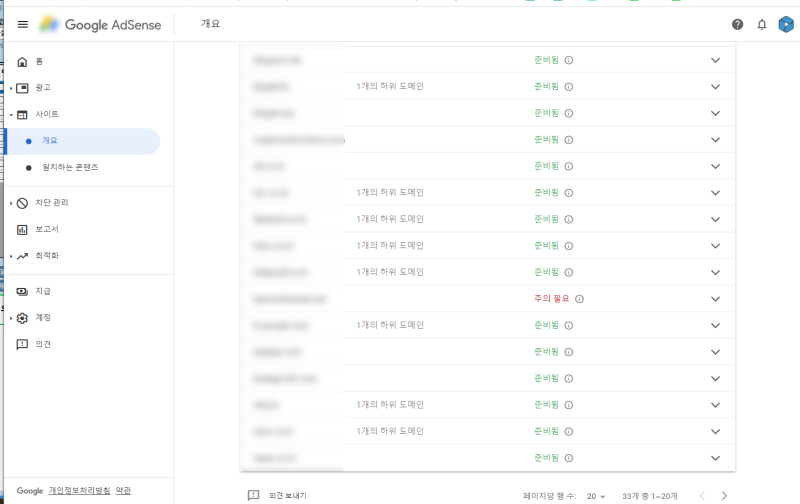Click the 계정 gear icon
Image resolution: width=800 pixels, height=504 pixels.
click(x=22, y=318)
